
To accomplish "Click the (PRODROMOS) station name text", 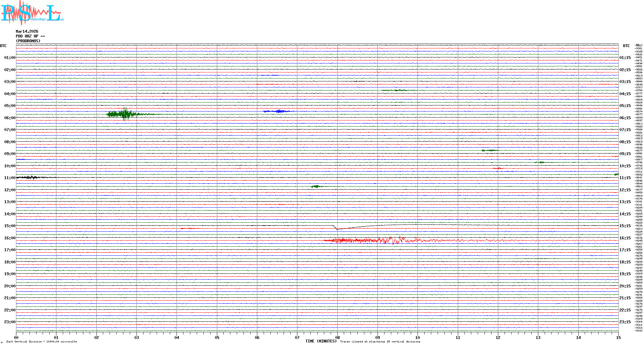I will coord(28,41).
